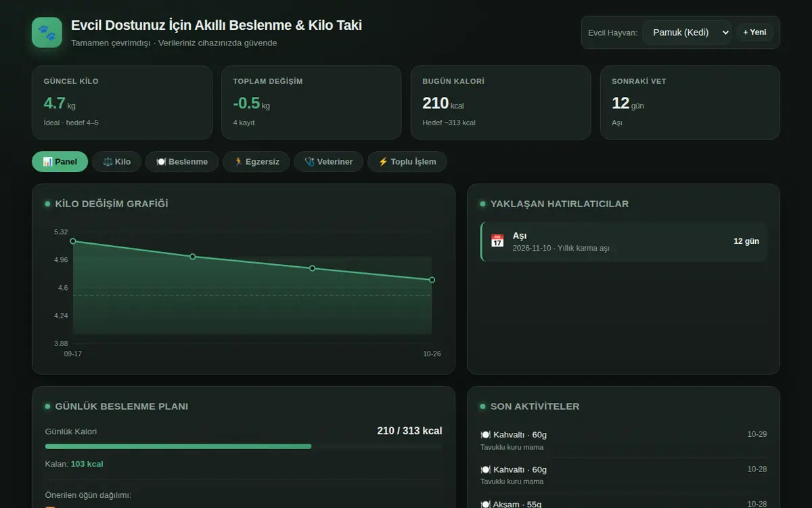Click the "Kilo Değişim Grafiği" heading
Viewport: 812px width, 508px height.
point(112,204)
